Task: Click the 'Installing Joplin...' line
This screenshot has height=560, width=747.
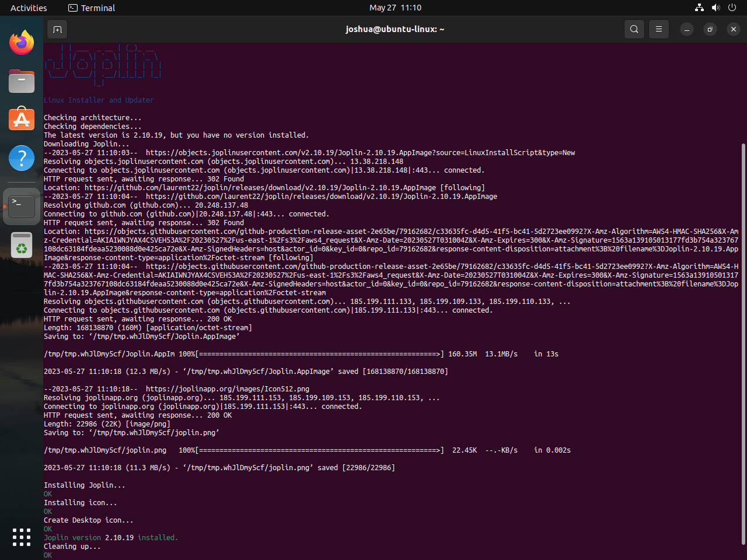Action: 85,485
